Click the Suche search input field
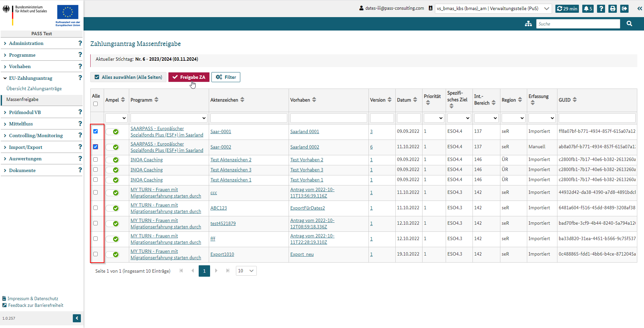644x328 pixels. pos(578,24)
